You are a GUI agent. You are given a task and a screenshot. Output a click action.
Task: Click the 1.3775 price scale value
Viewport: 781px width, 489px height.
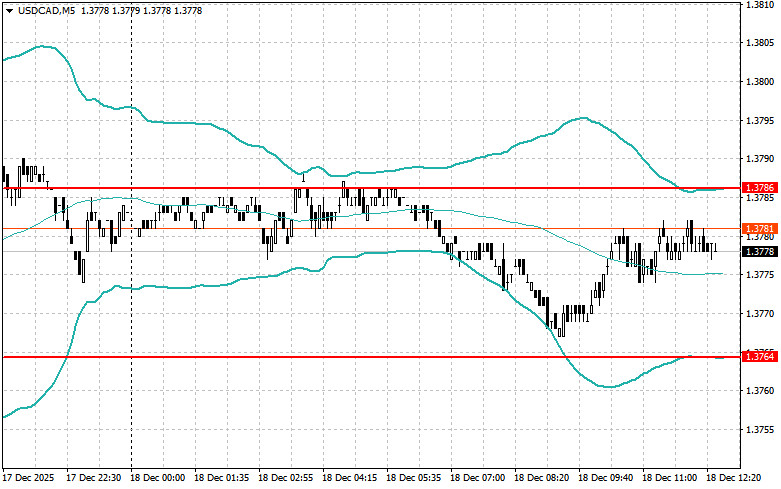pyautogui.click(x=760, y=275)
